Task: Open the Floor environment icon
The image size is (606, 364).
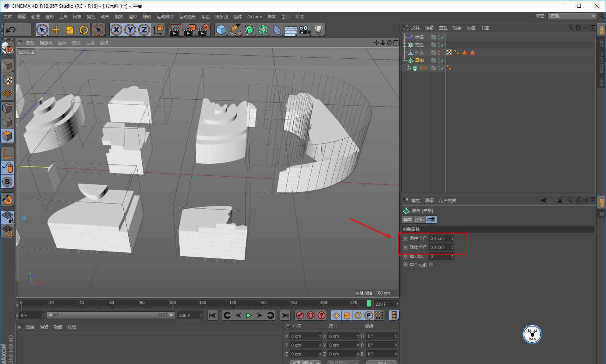Action: click(x=291, y=30)
